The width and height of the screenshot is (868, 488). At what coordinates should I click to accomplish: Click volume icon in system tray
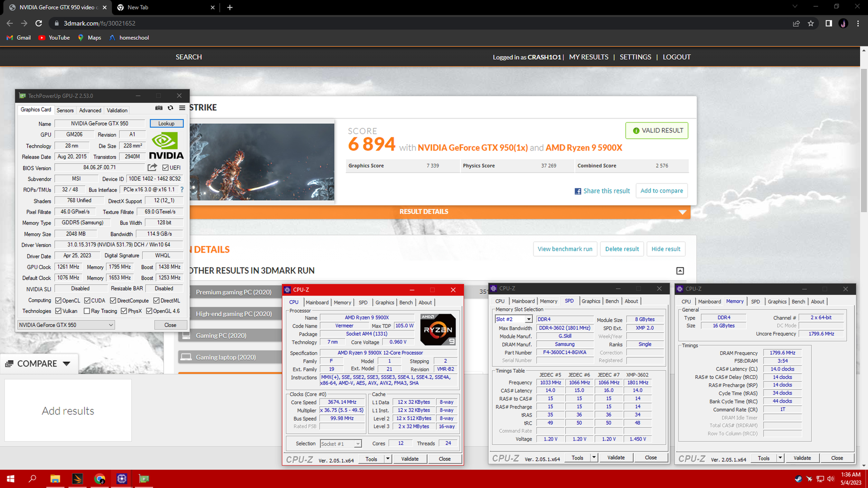[x=830, y=479]
